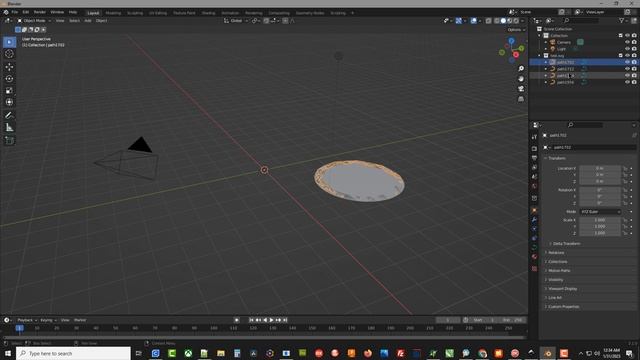Expand the Viewport Display panel
This screenshot has width=640, height=360.
click(x=562, y=289)
